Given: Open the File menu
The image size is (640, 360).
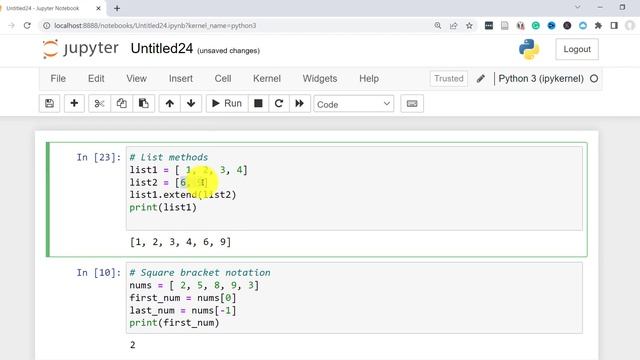Looking at the screenshot, I should point(58,78).
